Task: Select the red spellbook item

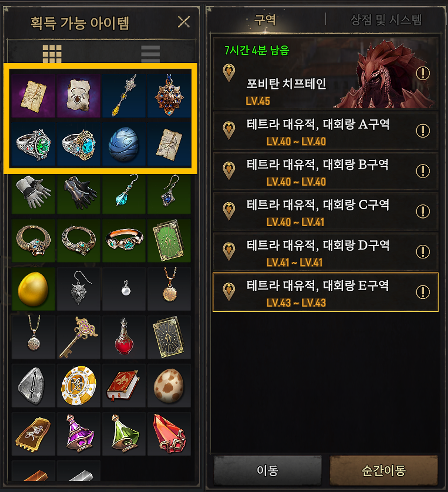Action: point(124,386)
